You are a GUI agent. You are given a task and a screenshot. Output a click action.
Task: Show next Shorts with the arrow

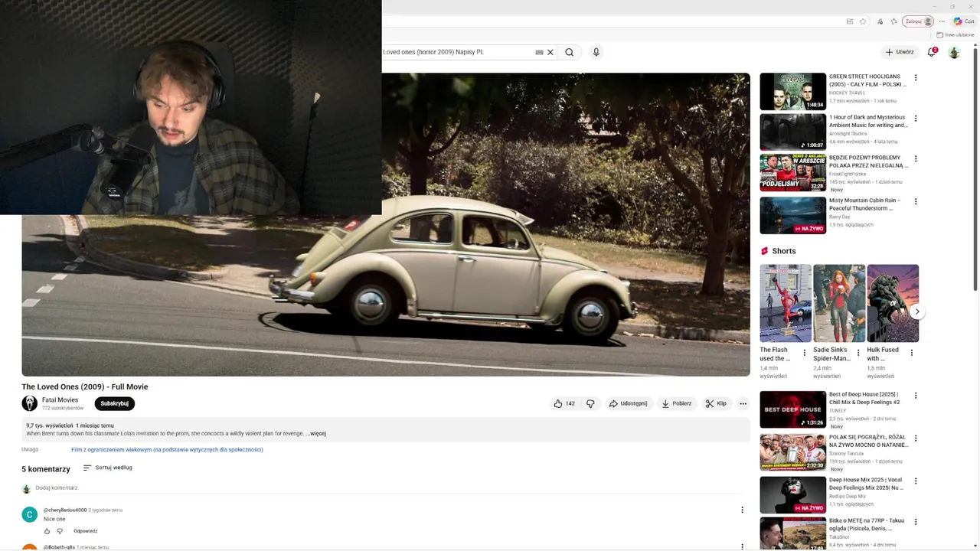[x=916, y=311]
